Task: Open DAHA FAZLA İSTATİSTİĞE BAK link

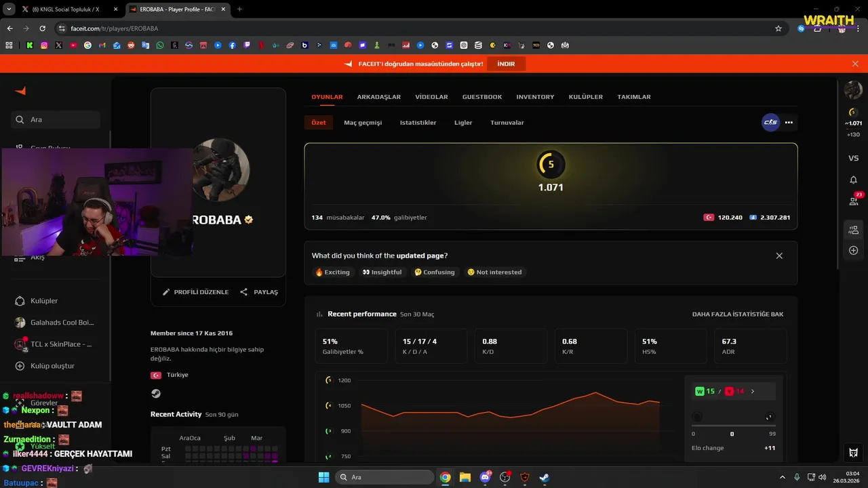Action: click(x=738, y=314)
